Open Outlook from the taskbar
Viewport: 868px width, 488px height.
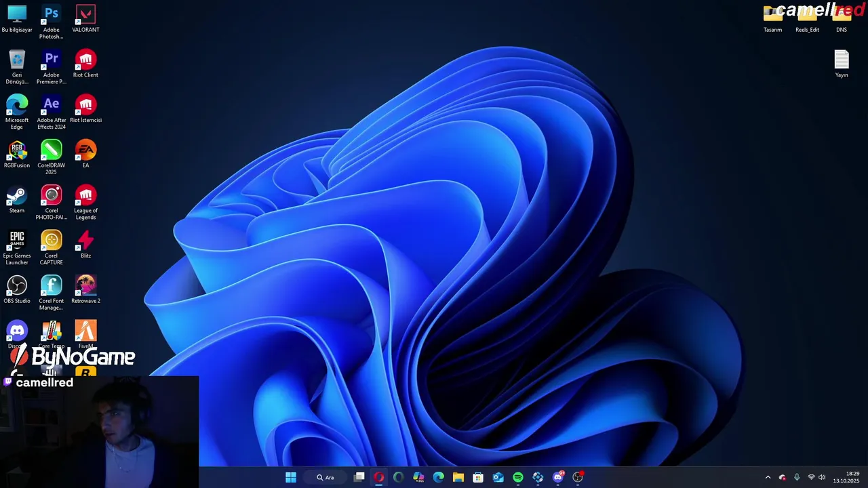498,477
